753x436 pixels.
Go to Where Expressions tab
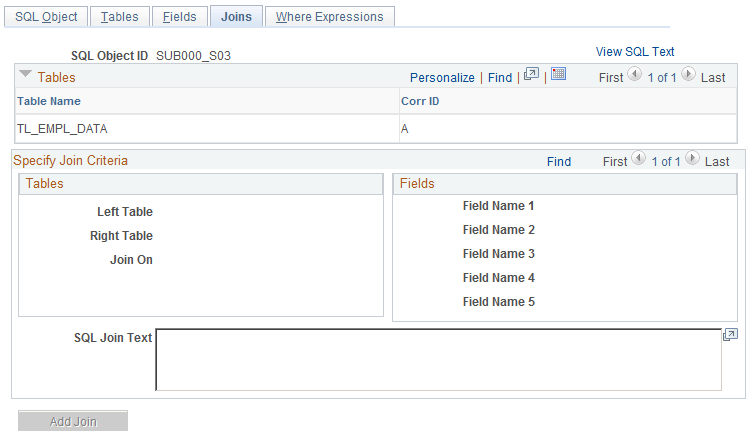point(329,17)
